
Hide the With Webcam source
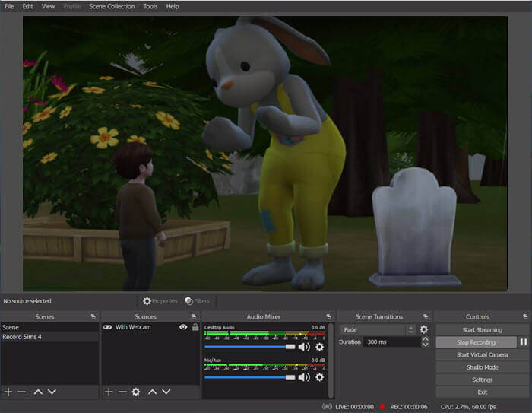pyautogui.click(x=183, y=327)
